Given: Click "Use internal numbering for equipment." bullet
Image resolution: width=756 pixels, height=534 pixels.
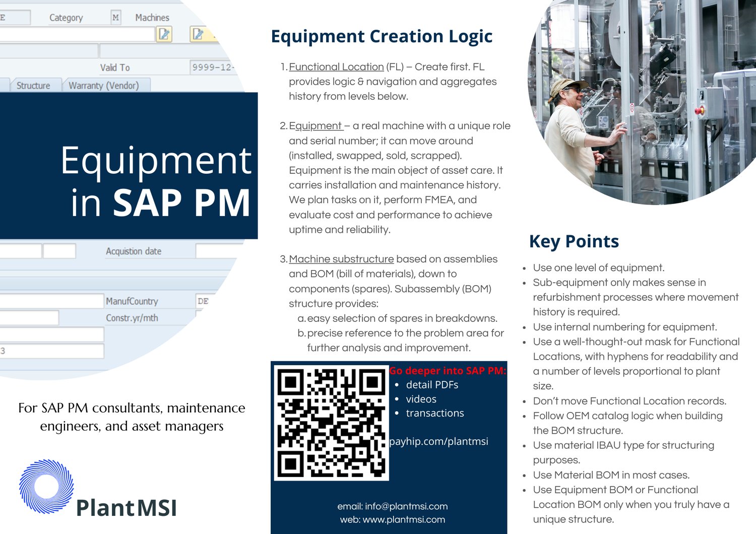Looking at the screenshot, I should (x=625, y=327).
